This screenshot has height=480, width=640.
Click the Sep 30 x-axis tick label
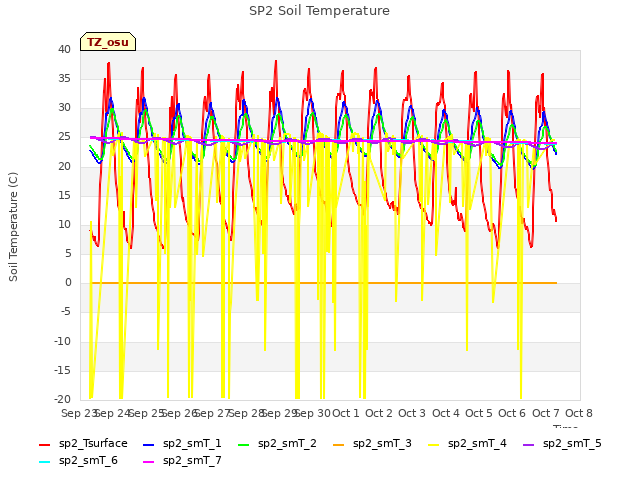313,413
